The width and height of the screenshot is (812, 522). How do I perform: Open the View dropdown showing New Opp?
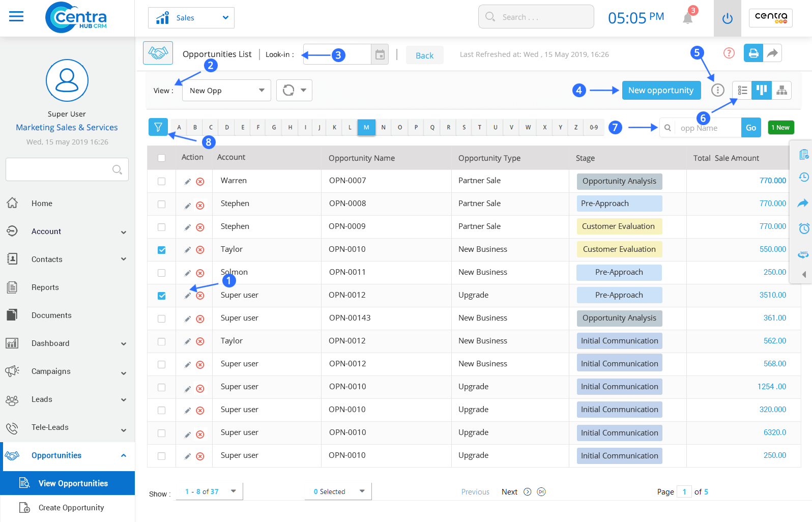(x=226, y=91)
